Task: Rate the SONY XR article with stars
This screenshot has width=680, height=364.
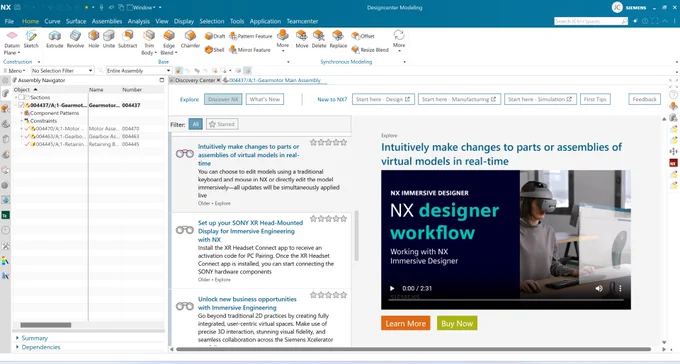Action: [x=328, y=219]
